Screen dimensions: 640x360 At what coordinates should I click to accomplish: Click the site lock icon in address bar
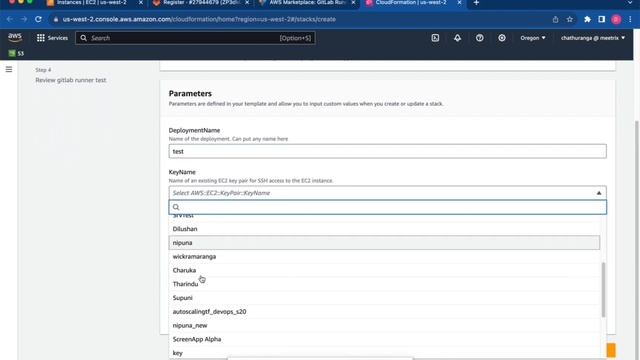point(56,19)
